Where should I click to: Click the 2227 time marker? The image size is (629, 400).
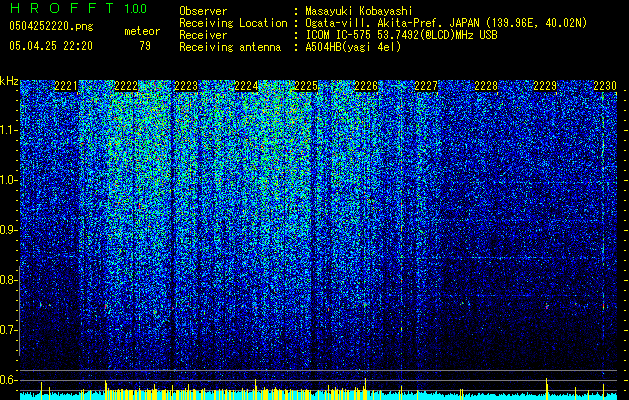pyautogui.click(x=426, y=86)
